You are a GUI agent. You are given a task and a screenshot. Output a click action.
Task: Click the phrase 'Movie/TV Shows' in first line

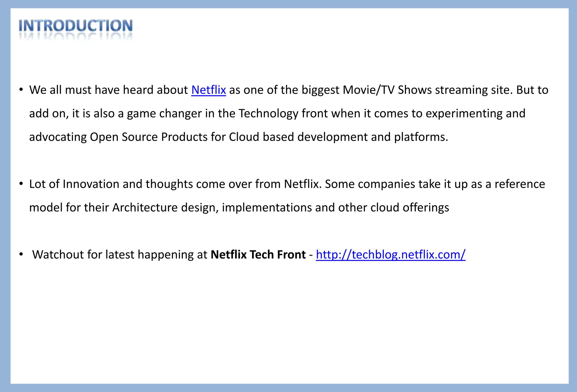[387, 90]
